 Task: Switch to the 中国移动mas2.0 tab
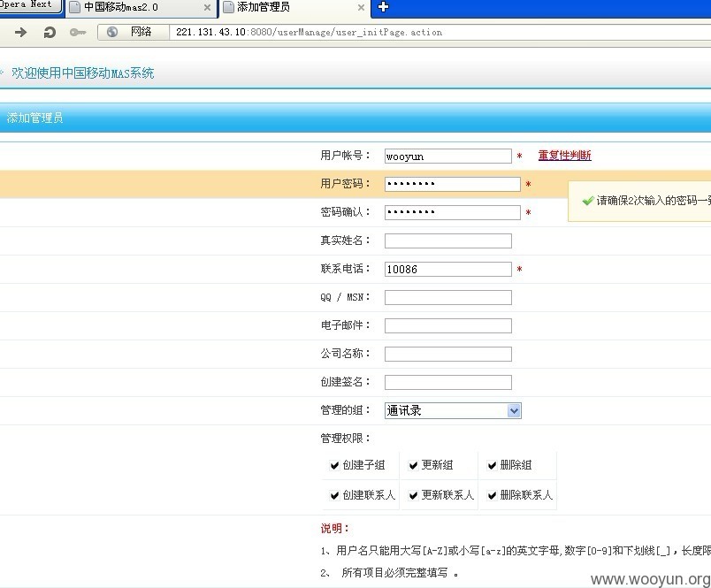[141, 8]
